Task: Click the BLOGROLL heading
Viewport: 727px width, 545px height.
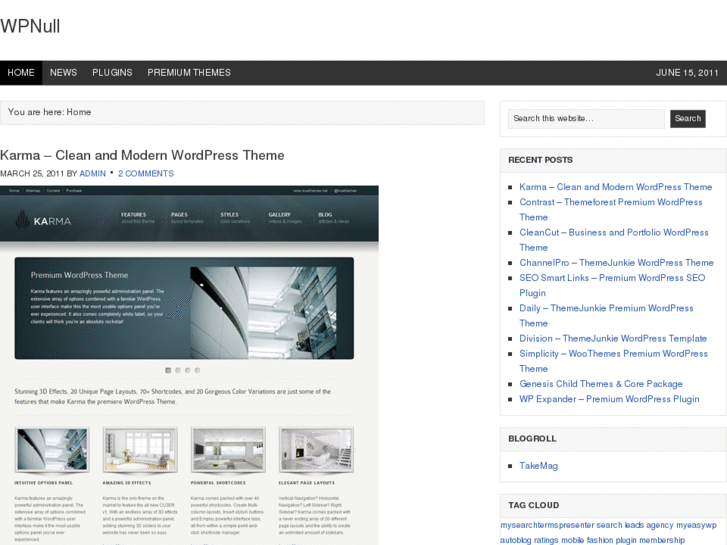Action: pos(532,439)
